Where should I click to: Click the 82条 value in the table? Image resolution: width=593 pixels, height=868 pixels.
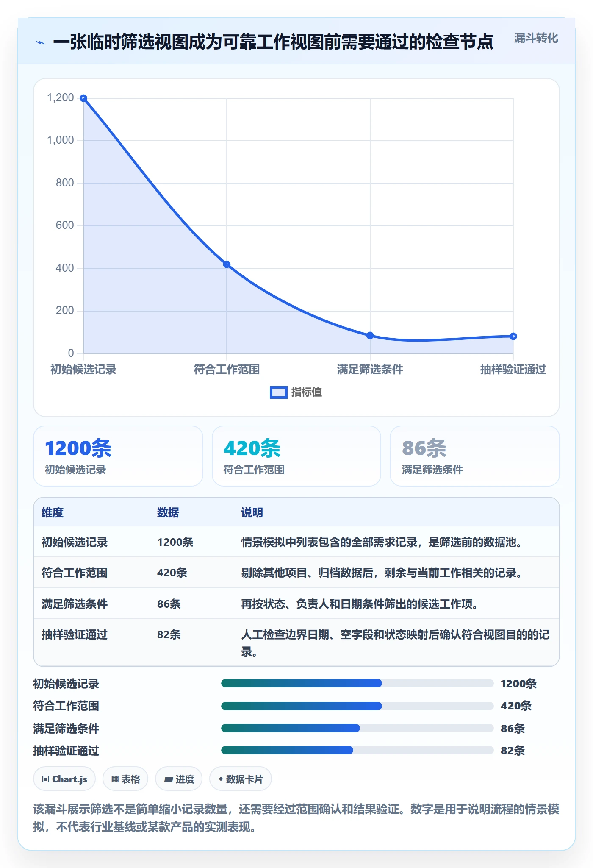(169, 635)
